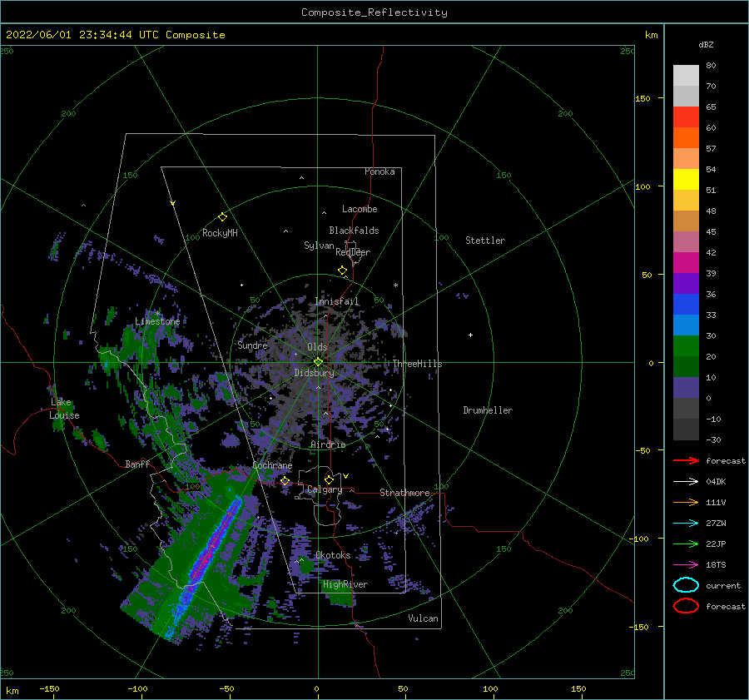Click the yellow diamond marker inside Calgary
This screenshot has height=700, width=749.
coord(329,479)
